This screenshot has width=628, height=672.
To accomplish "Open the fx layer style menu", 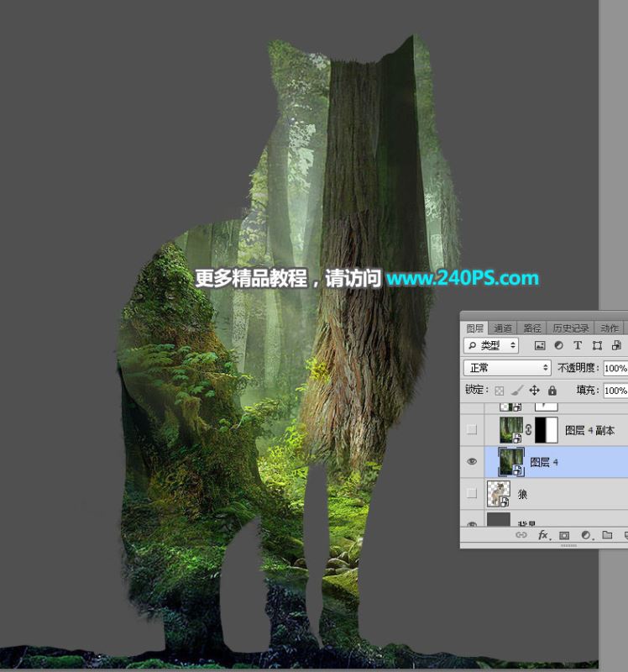I will pos(543,534).
